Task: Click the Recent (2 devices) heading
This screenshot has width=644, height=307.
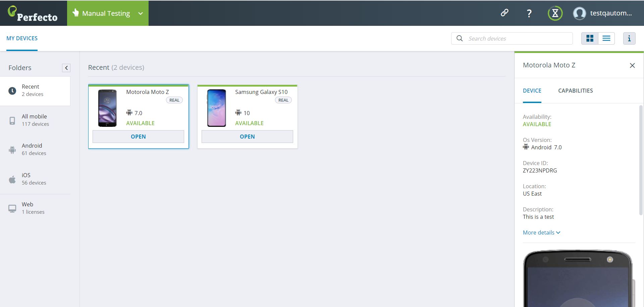Action: [116, 67]
